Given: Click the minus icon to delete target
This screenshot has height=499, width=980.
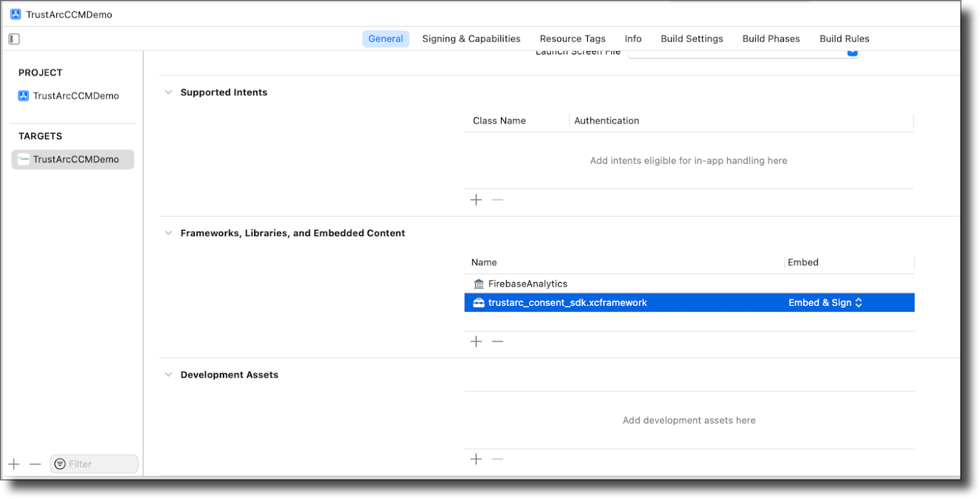Looking at the screenshot, I should pos(35,464).
